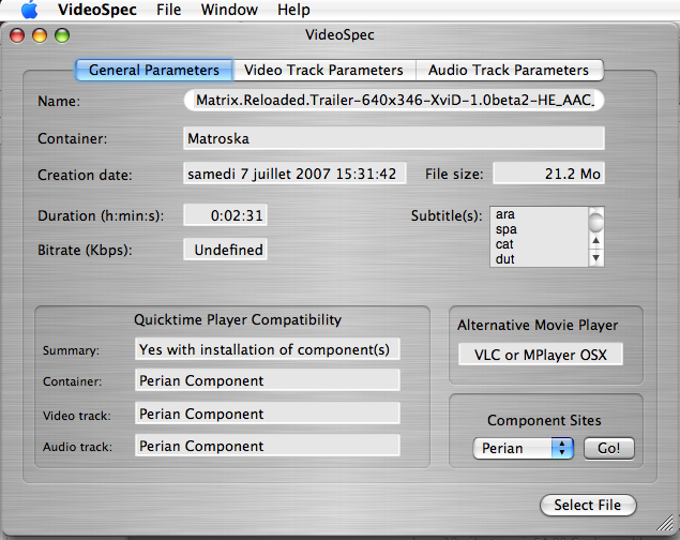
Task: Click the File size value 21.2 Mo
Action: point(549,174)
